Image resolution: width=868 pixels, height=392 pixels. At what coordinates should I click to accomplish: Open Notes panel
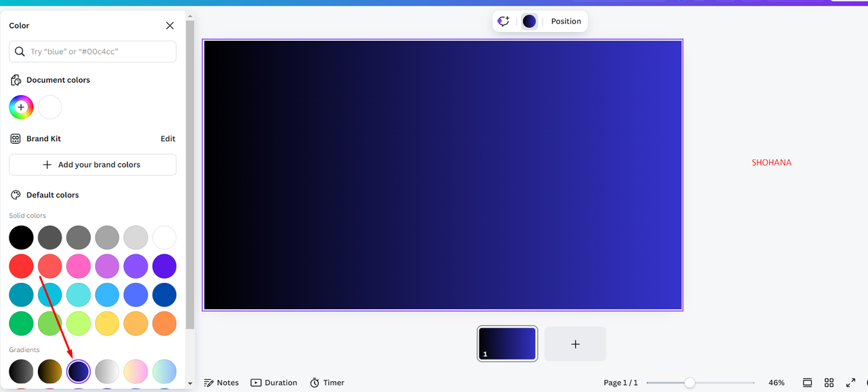(x=222, y=383)
